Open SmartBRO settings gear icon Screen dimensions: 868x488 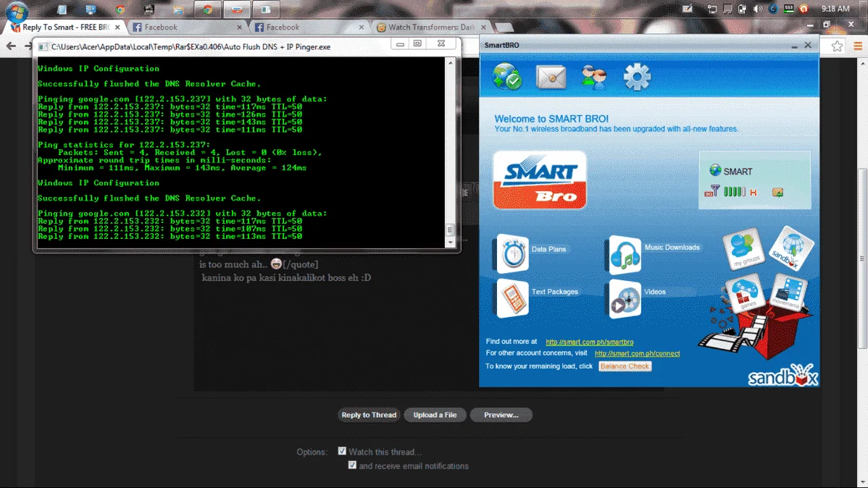[x=637, y=77]
